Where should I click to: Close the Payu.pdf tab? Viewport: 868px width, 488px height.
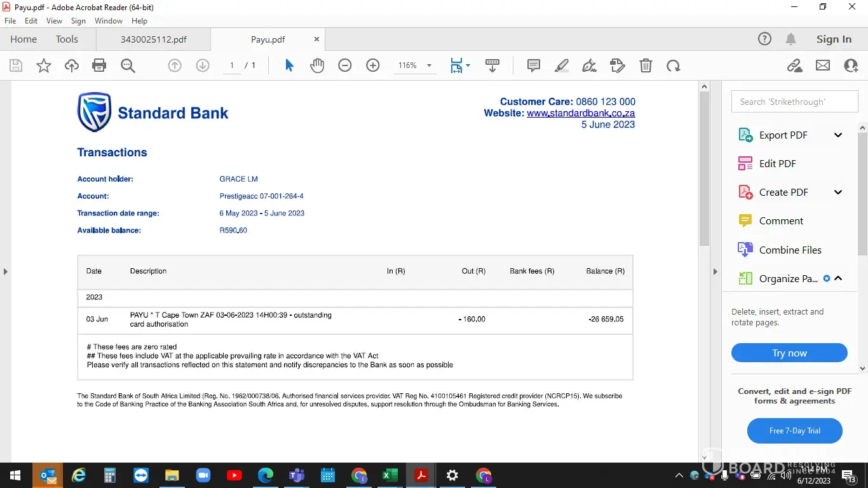click(x=316, y=39)
